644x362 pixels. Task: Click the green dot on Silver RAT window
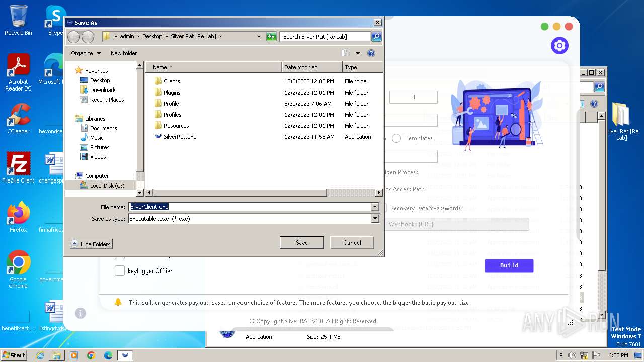tap(544, 26)
